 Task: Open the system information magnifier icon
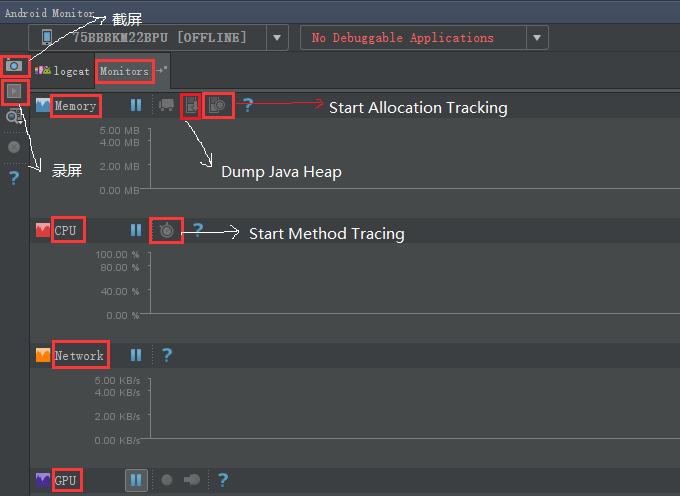tap(14, 117)
